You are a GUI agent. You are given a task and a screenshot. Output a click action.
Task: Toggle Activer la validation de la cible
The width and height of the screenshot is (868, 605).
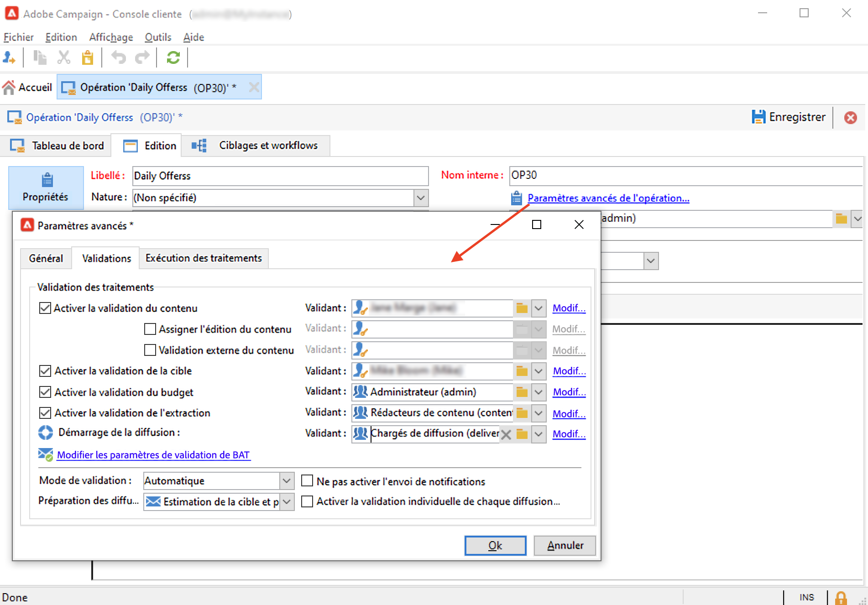(x=45, y=371)
